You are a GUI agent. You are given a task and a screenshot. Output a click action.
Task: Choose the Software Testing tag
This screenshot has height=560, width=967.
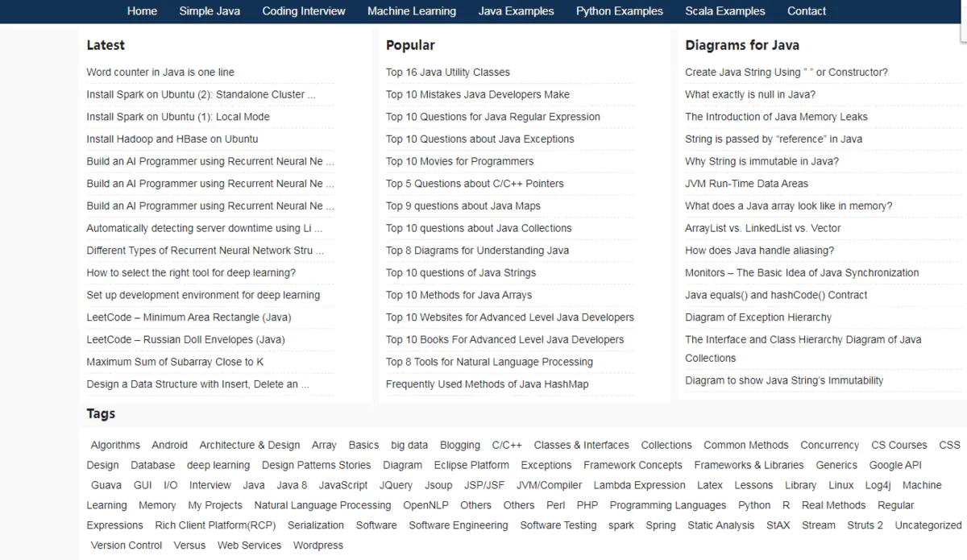pos(558,525)
